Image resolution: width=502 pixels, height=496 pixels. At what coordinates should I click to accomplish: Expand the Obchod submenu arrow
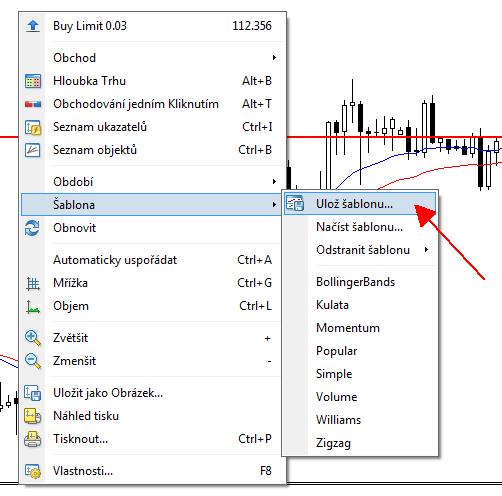(274, 58)
